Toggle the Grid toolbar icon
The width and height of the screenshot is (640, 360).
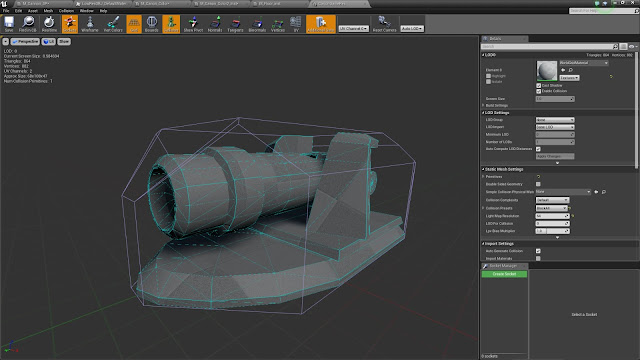pyautogui.click(x=134, y=24)
